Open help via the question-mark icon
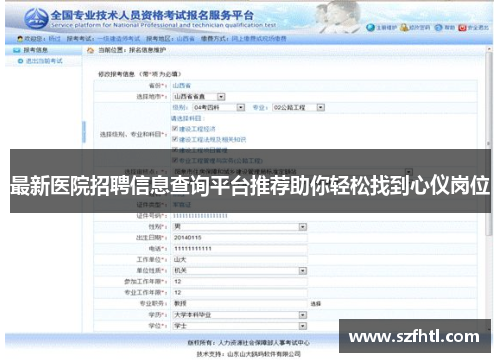 (439, 28)
